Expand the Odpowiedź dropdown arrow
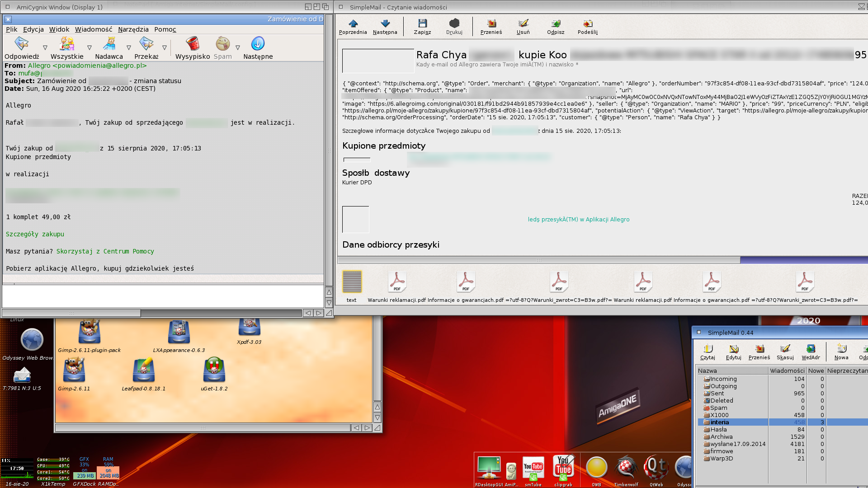 click(x=45, y=47)
